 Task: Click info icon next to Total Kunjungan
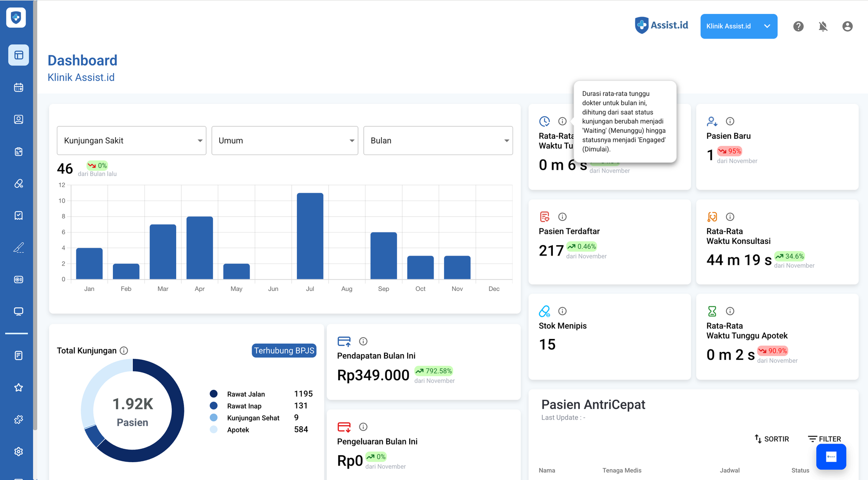click(x=124, y=350)
